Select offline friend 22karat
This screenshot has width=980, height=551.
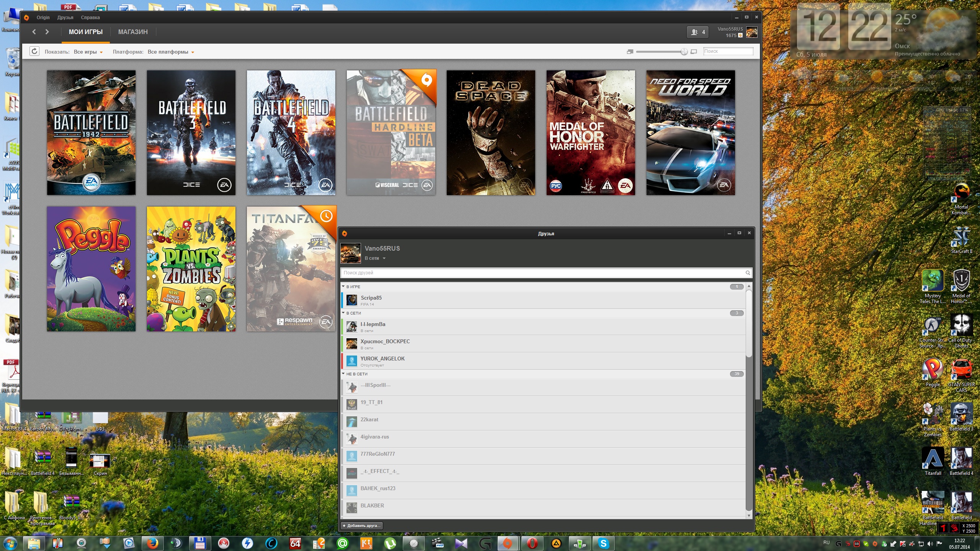click(543, 422)
